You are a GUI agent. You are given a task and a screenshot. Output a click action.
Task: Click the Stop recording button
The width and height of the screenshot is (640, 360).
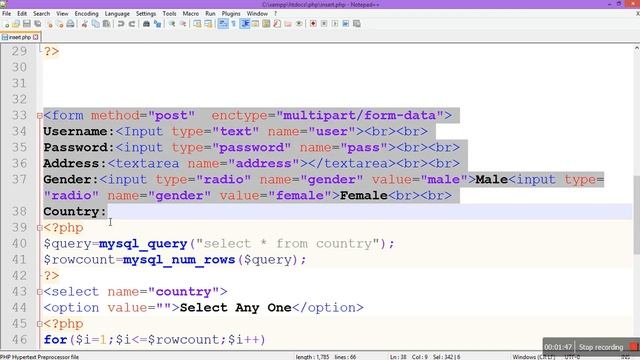(x=601, y=347)
